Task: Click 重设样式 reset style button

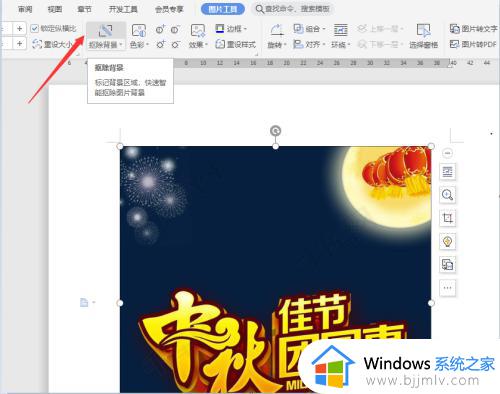Action: point(236,44)
